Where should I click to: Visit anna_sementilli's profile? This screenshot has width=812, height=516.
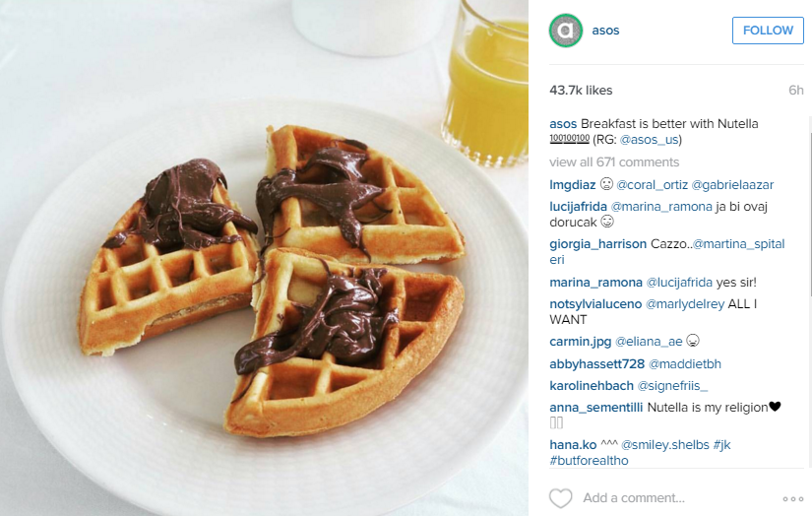(x=596, y=408)
